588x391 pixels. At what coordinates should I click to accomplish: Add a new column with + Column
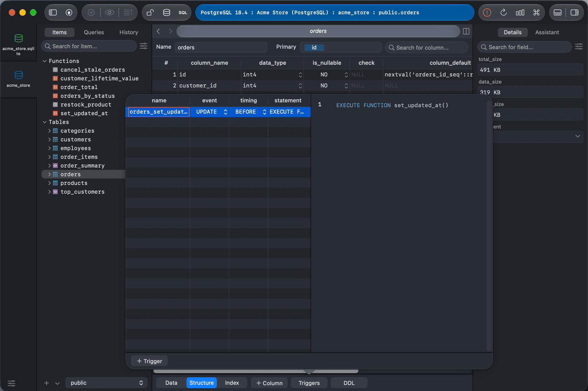269,383
